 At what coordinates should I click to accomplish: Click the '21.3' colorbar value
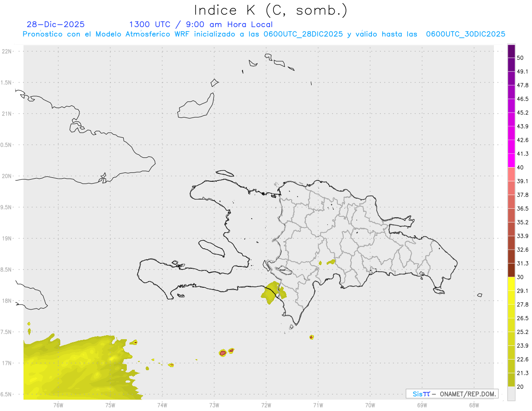click(523, 373)
